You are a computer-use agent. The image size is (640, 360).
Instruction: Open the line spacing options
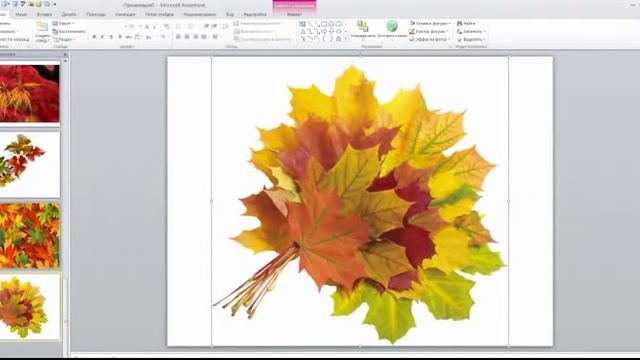click(x=225, y=26)
